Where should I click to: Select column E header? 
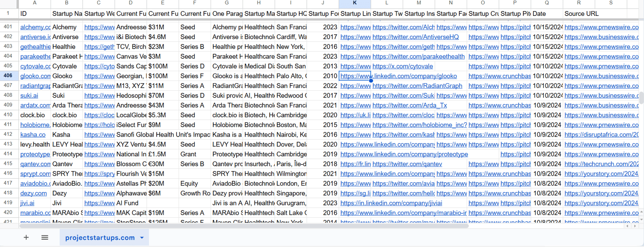click(x=163, y=3)
